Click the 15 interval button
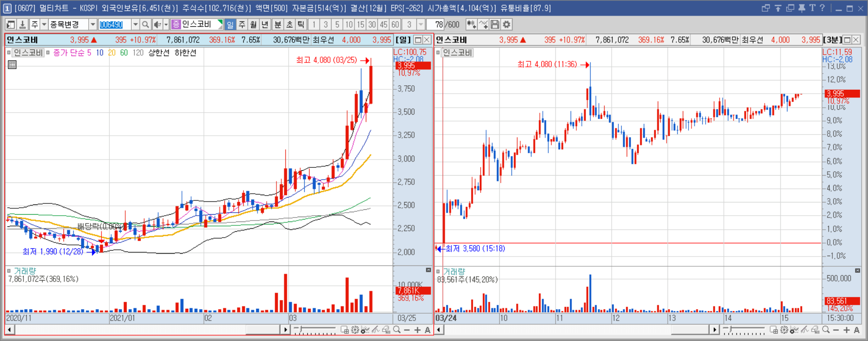This screenshot has height=341, width=868. click(360, 24)
